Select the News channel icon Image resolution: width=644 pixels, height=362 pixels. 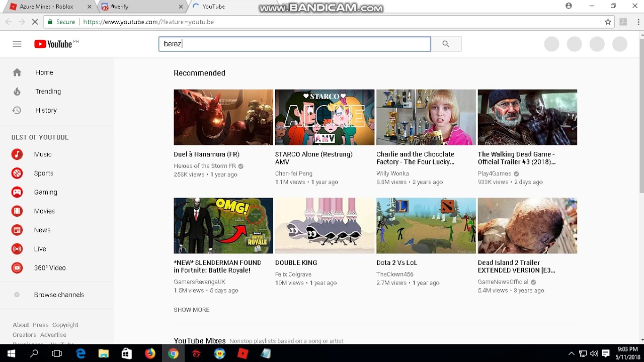coord(17,230)
